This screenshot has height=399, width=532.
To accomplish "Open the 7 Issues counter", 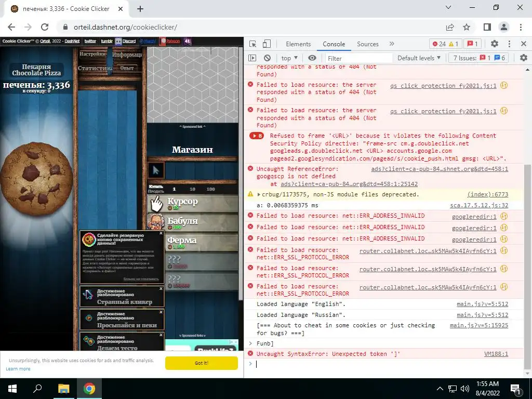I will tap(479, 58).
